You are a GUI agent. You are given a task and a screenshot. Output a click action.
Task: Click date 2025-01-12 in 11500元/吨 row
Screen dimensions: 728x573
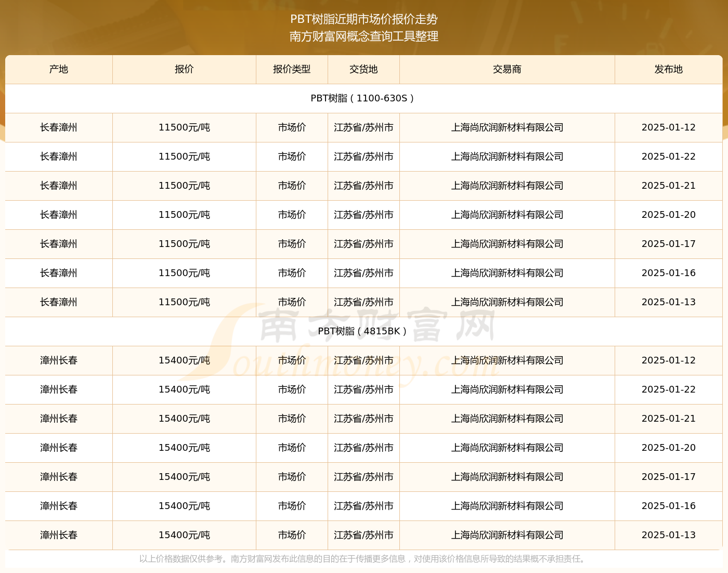669,127
